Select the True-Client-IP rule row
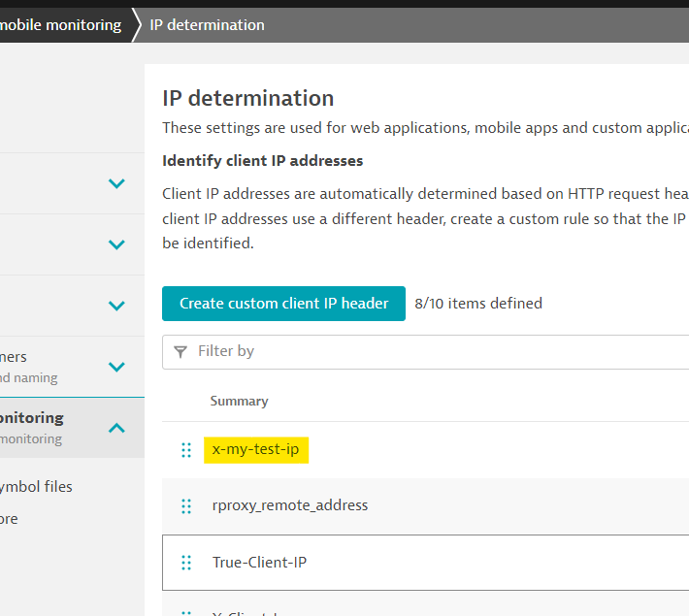Image resolution: width=689 pixels, height=616 pixels. pos(260,563)
